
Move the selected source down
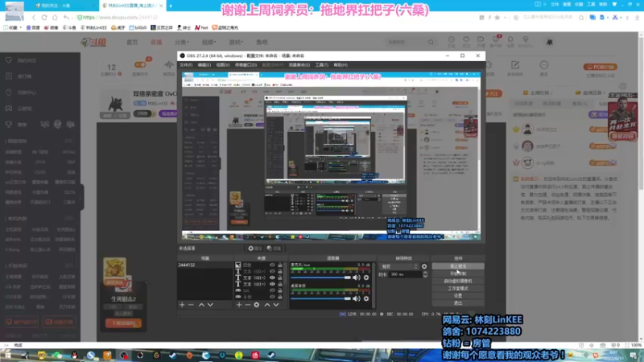coord(276,305)
